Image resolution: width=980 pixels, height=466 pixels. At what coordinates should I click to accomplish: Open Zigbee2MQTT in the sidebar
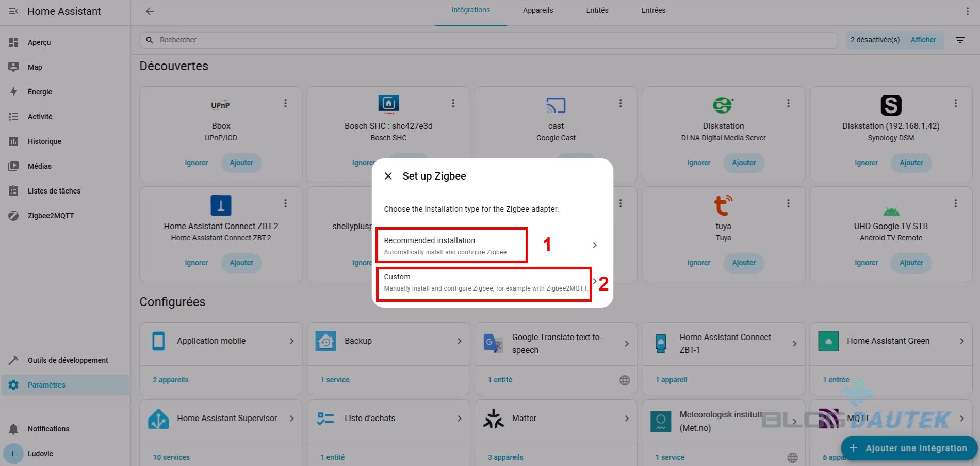tap(51, 216)
